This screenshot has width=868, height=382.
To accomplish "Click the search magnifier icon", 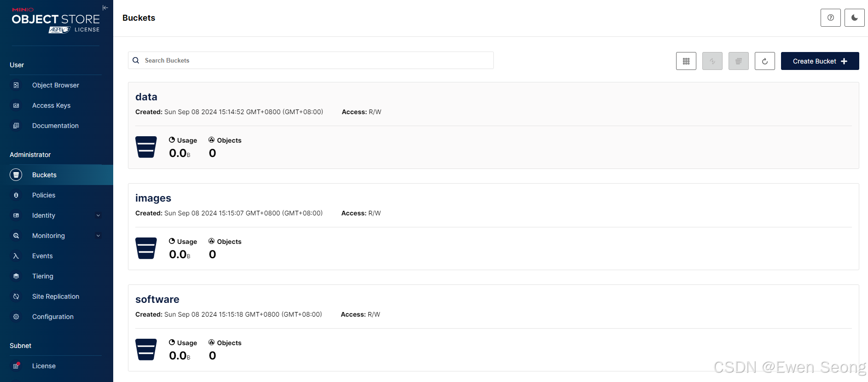I will 136,60.
